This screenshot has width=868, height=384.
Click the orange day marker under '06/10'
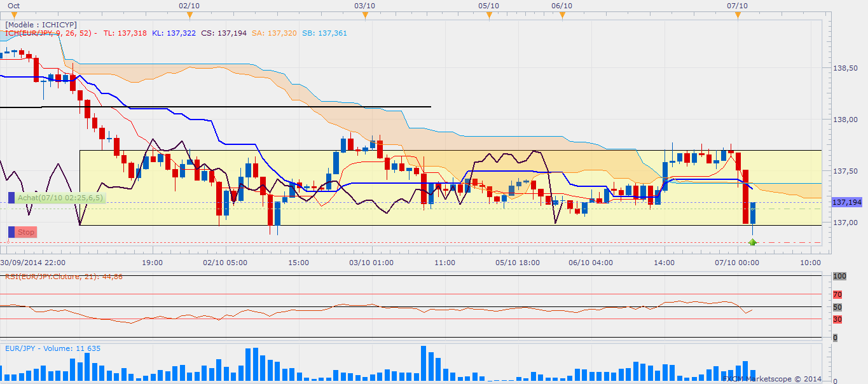(x=562, y=16)
